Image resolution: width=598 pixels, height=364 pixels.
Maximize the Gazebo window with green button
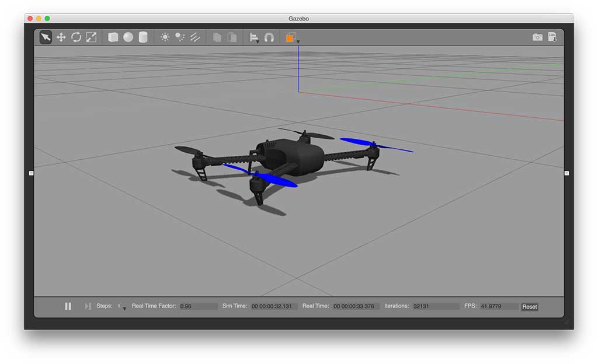(x=47, y=18)
